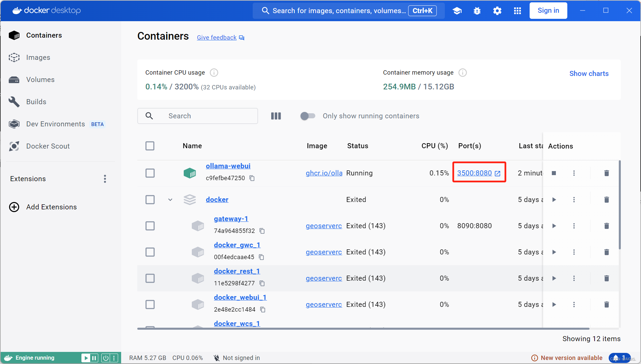Viewport: 641px width, 364px height.
Task: Delete the ollama-webui container
Action: [x=607, y=173]
